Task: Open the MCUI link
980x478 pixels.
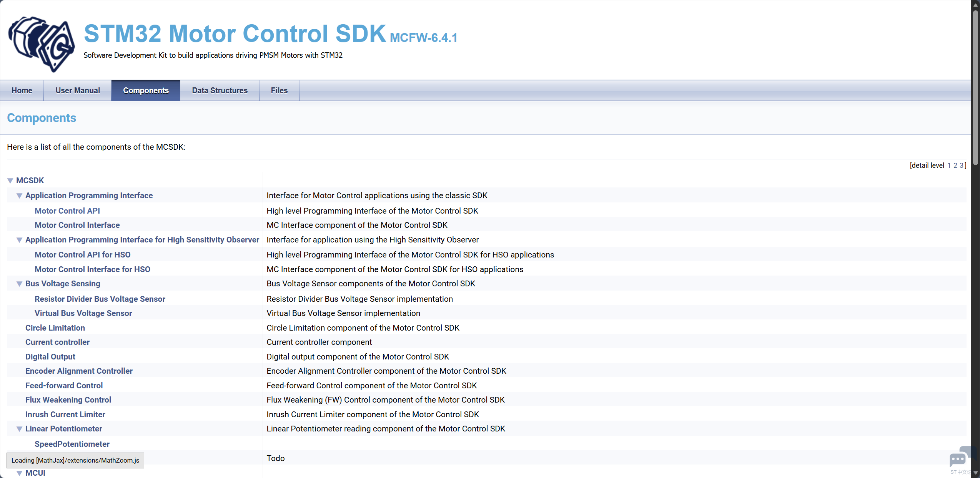Action: pyautogui.click(x=35, y=473)
